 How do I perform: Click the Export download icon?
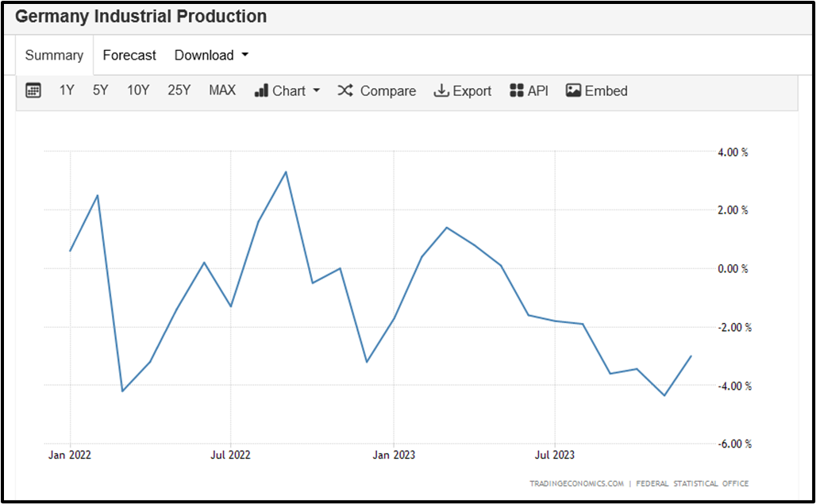[x=440, y=90]
